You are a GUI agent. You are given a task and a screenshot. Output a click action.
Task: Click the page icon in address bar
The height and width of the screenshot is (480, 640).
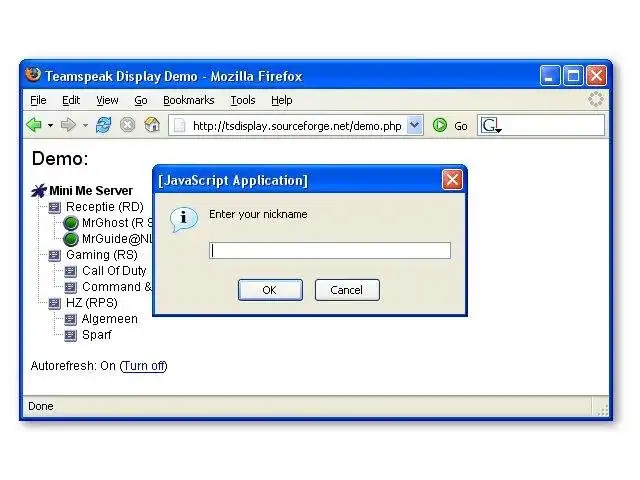(180, 126)
